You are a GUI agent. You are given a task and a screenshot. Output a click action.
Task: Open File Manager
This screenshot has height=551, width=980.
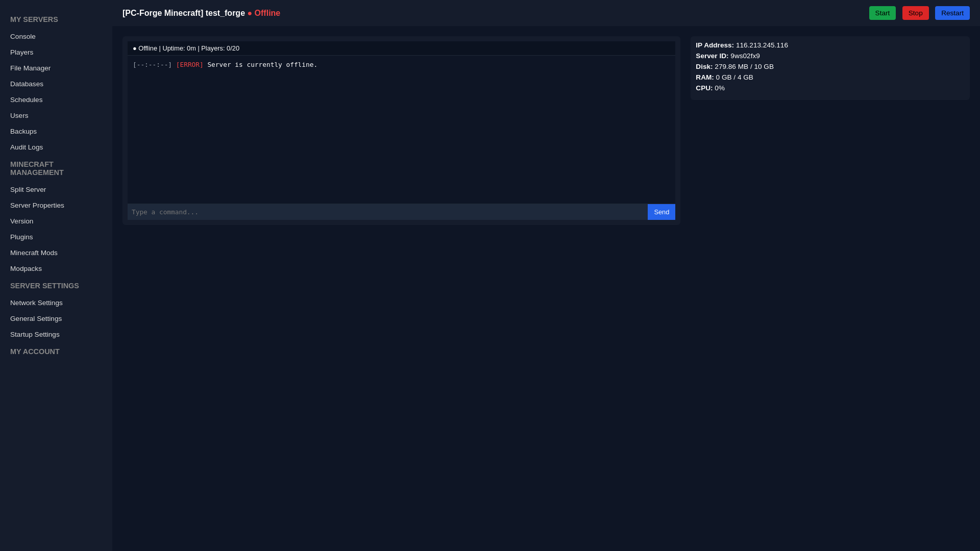[x=30, y=68]
